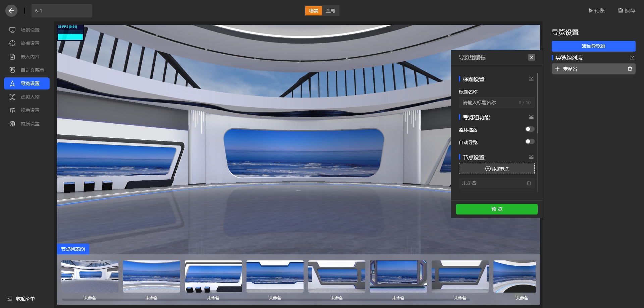Delete the 未命名 guide group with trash icon
The image size is (644, 308).
tap(630, 69)
